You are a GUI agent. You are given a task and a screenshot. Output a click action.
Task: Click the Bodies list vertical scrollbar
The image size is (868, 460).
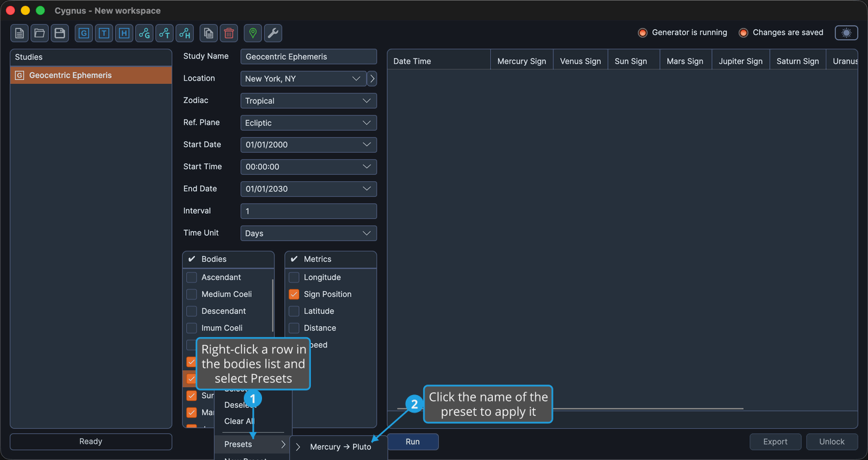pos(272,307)
